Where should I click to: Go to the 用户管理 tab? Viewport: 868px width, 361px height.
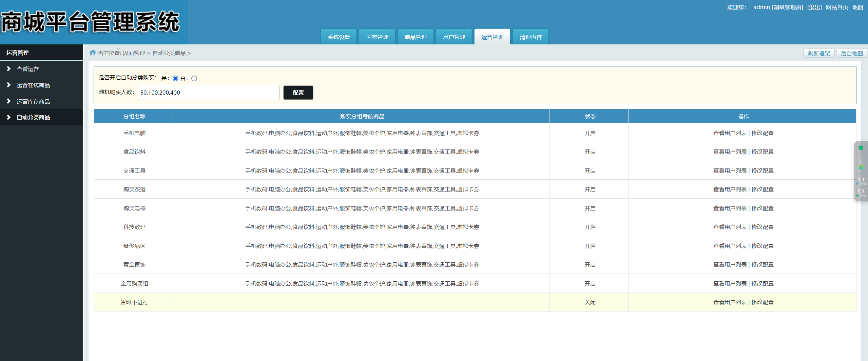[x=454, y=37]
